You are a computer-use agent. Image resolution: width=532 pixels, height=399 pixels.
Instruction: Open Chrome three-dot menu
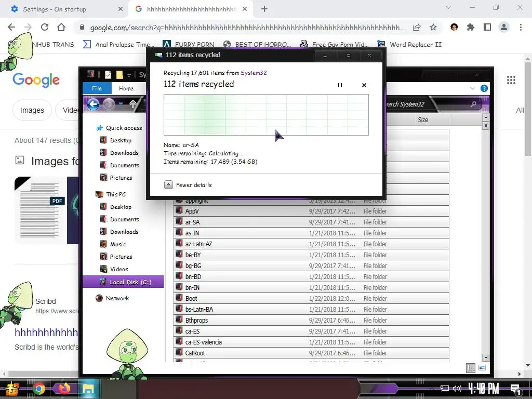pos(521,27)
